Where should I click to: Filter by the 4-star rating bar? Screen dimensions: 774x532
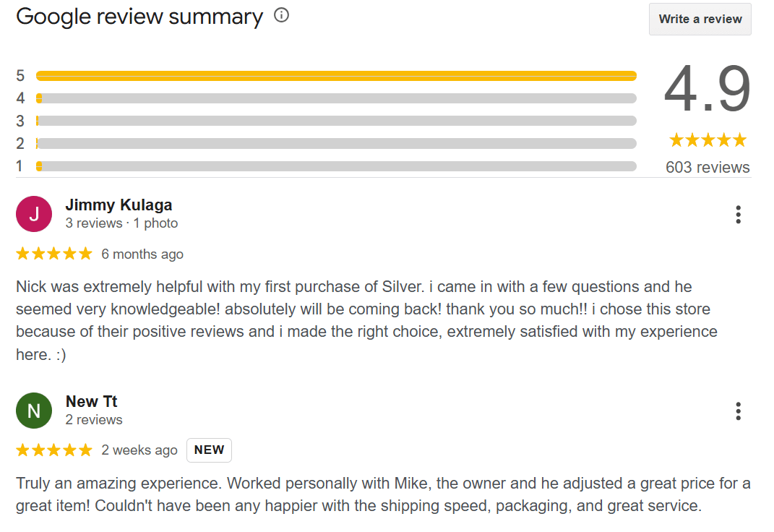(x=336, y=98)
